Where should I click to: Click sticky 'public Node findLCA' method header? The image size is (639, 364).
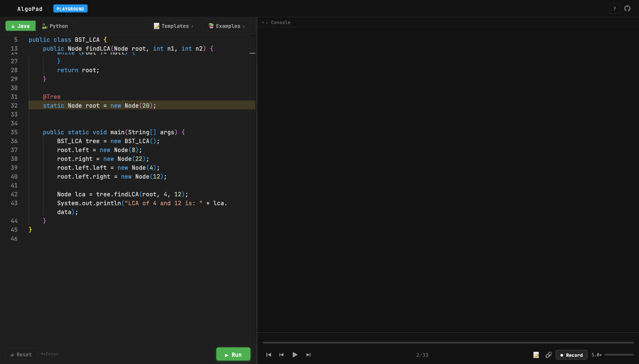[128, 49]
